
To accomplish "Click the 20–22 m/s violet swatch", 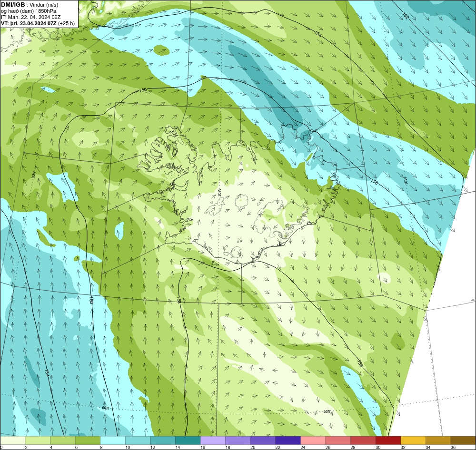I will [263, 440].
